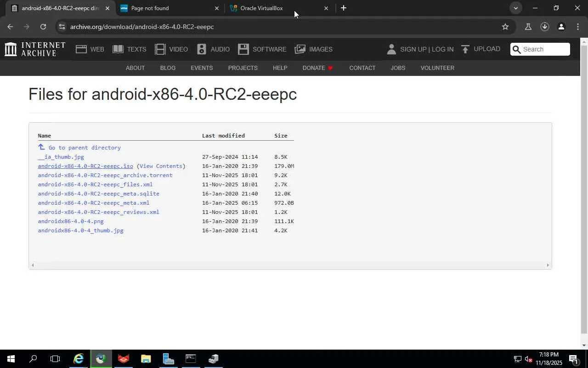Image resolution: width=588 pixels, height=368 pixels.
Task: Open the WEB media section
Action: click(90, 49)
